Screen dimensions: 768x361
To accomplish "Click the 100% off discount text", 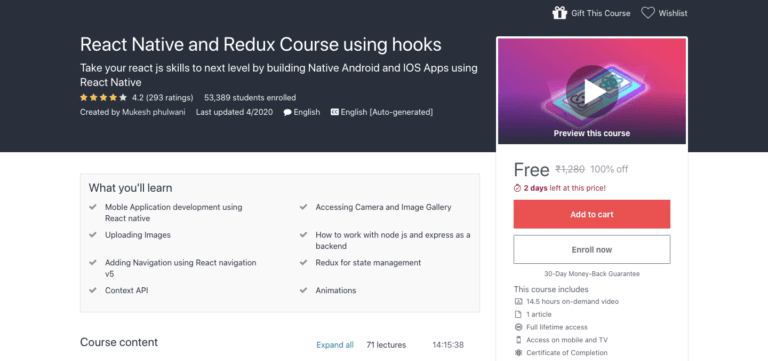I will tap(609, 169).
